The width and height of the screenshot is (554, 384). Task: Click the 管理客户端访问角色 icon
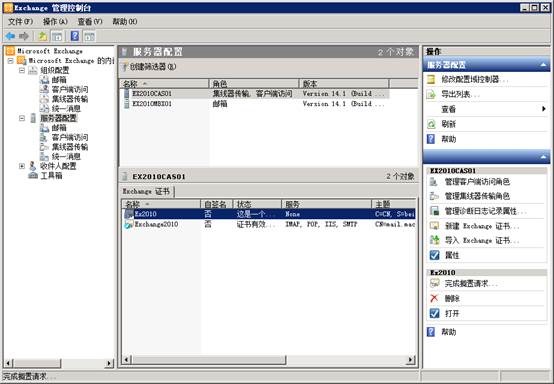click(434, 182)
